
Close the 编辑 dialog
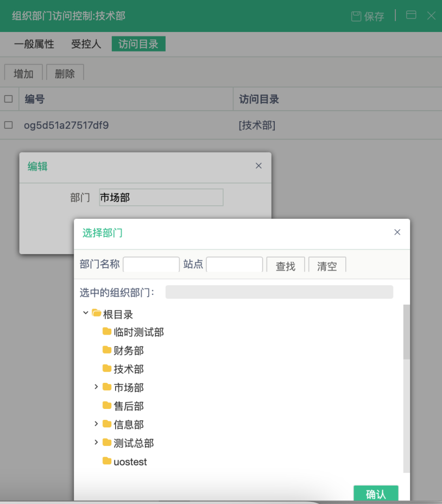[x=258, y=166]
